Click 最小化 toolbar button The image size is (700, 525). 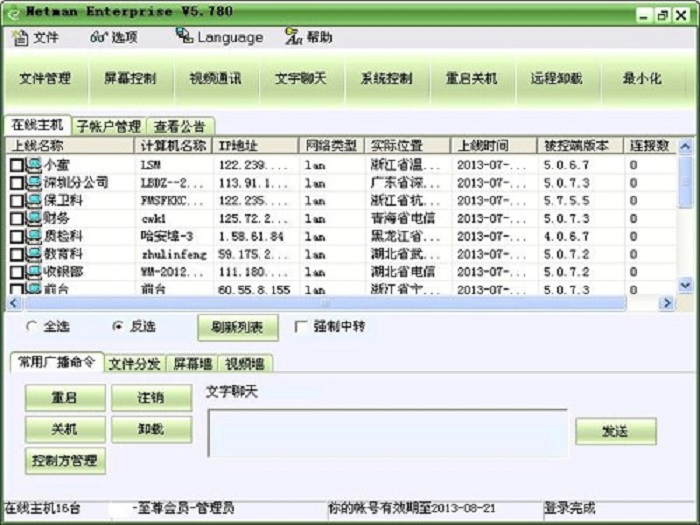click(642, 79)
